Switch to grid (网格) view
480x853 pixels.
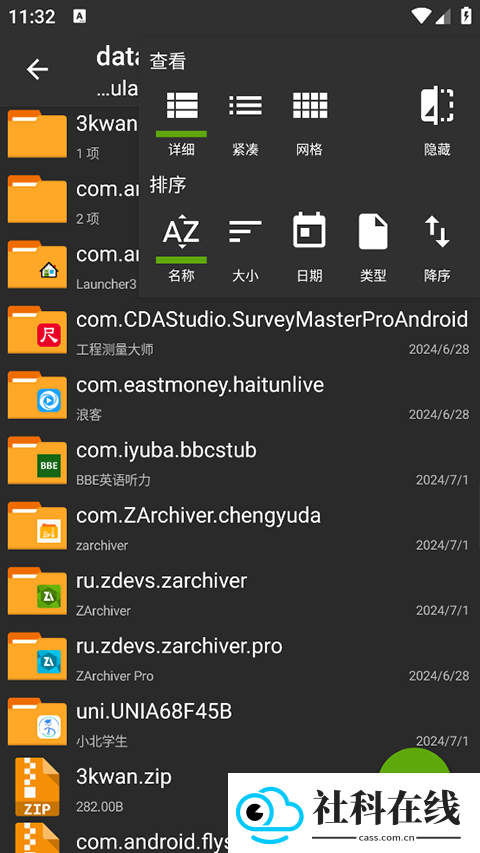click(x=310, y=122)
